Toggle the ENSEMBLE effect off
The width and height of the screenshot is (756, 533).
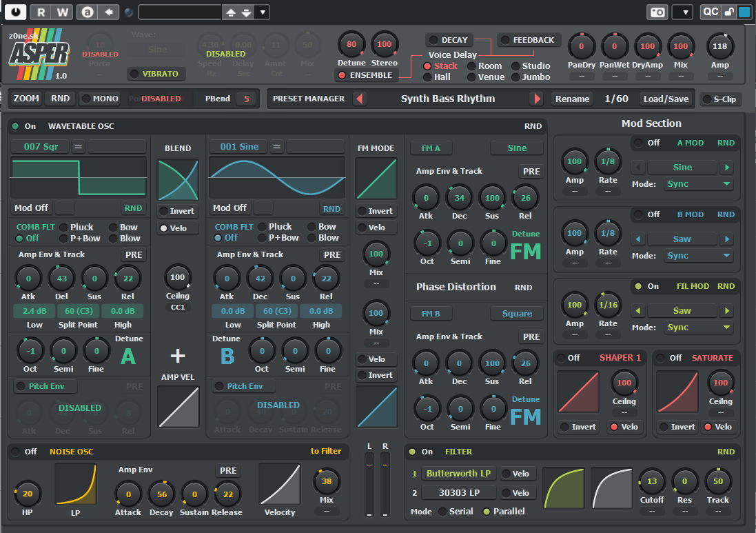(x=365, y=75)
